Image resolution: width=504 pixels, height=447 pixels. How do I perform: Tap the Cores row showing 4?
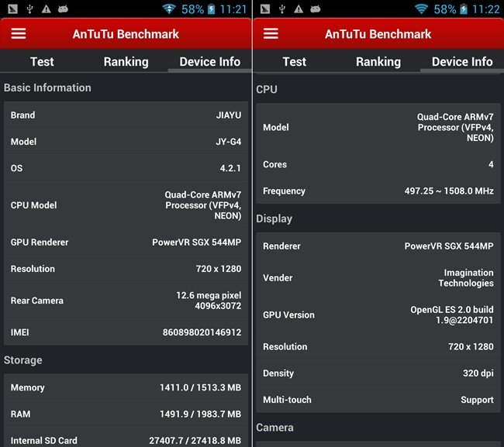(378, 164)
